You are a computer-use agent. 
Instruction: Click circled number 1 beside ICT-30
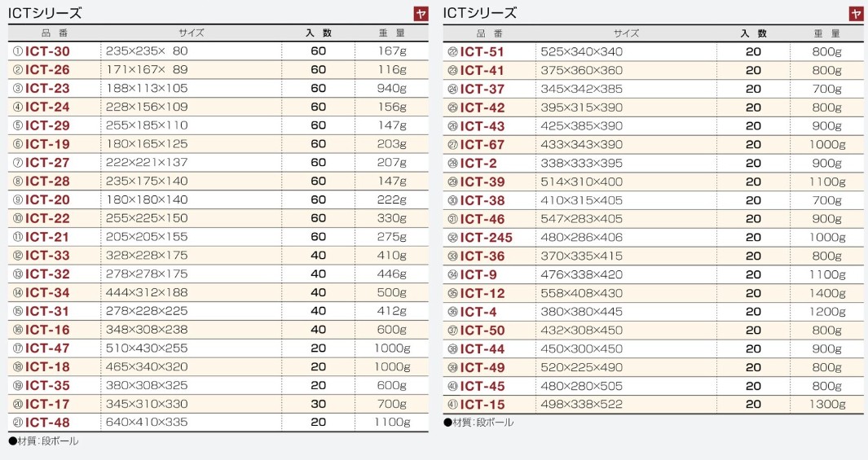coord(17,51)
